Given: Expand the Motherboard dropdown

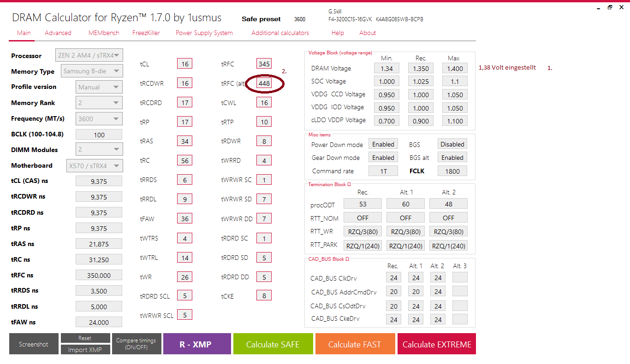Looking at the screenshot, I should tap(95, 165).
